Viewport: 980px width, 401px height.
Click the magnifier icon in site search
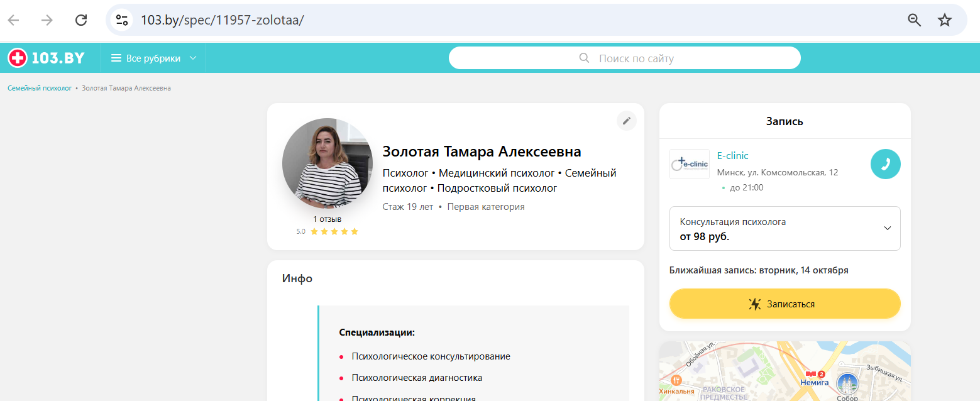584,58
